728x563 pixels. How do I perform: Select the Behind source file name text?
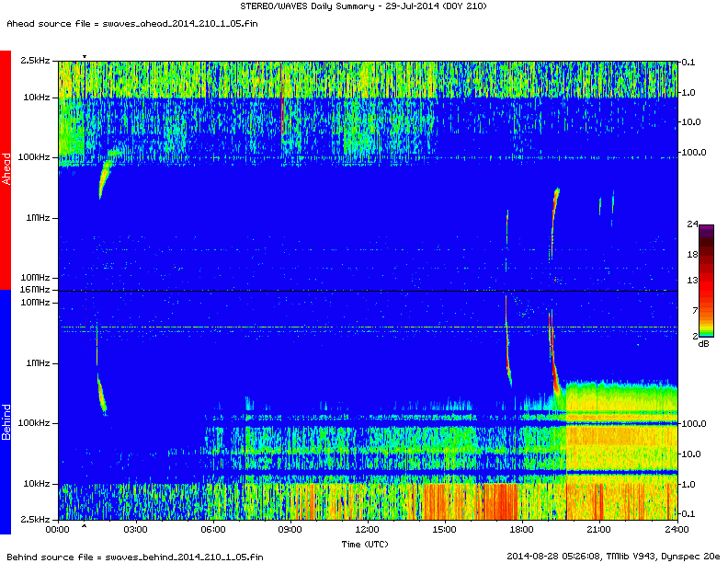tap(134, 557)
